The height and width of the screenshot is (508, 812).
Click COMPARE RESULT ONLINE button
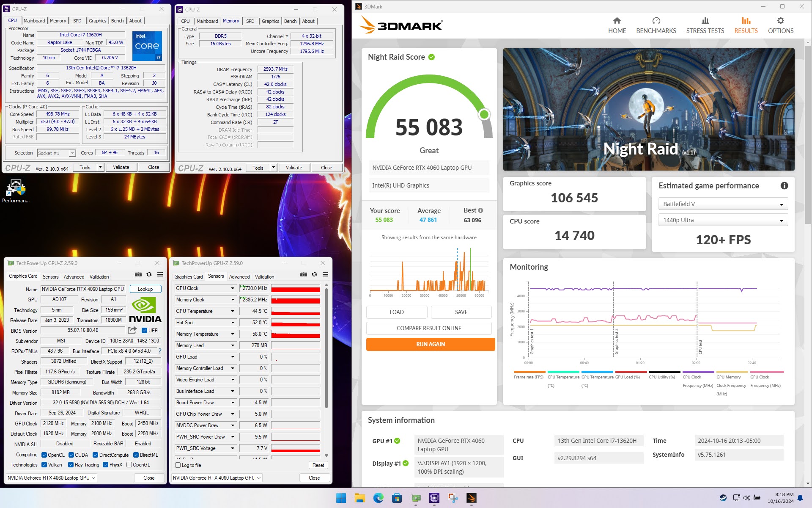click(x=429, y=328)
